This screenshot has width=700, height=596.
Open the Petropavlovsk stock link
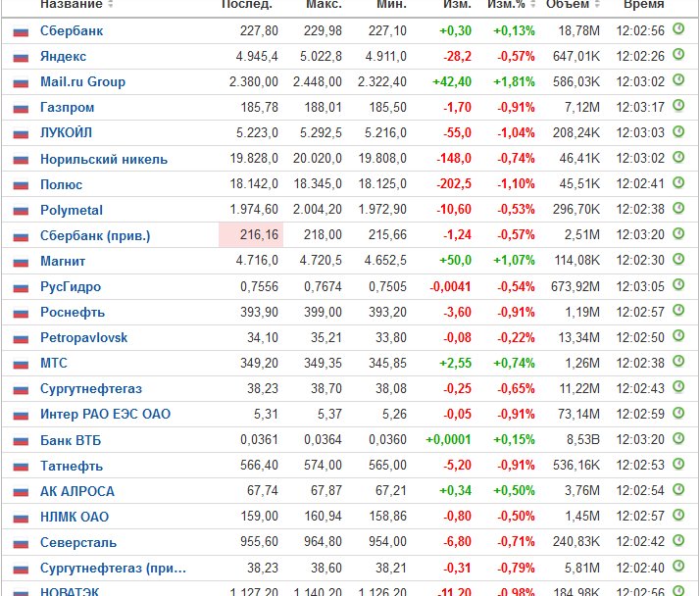(84, 337)
